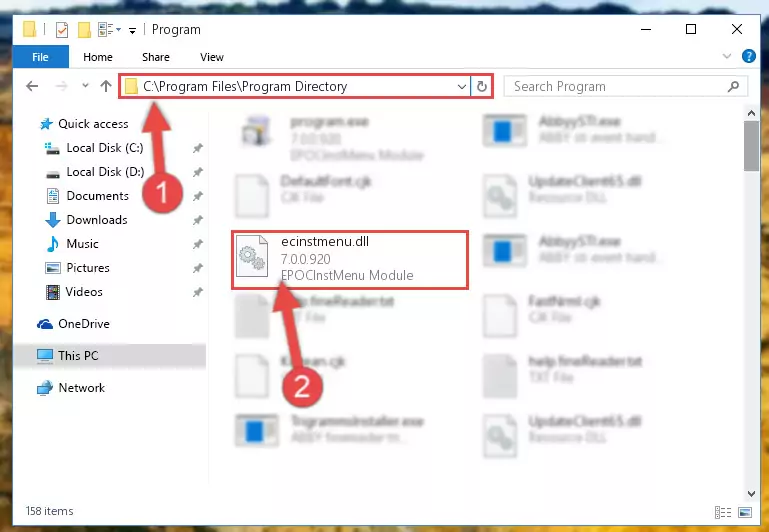
Task: Open the Customize Quick Access Toolbar dropdown
Action: coord(132,30)
